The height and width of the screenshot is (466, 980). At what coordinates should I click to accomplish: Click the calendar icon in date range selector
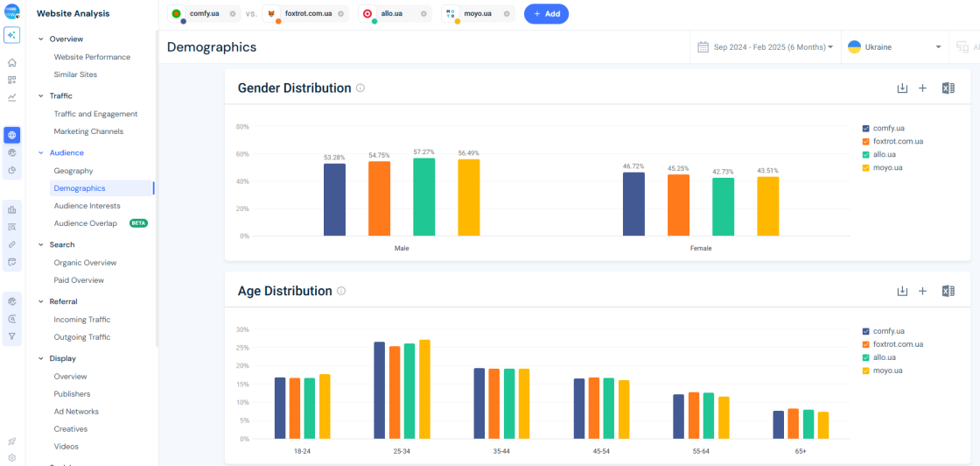(703, 47)
